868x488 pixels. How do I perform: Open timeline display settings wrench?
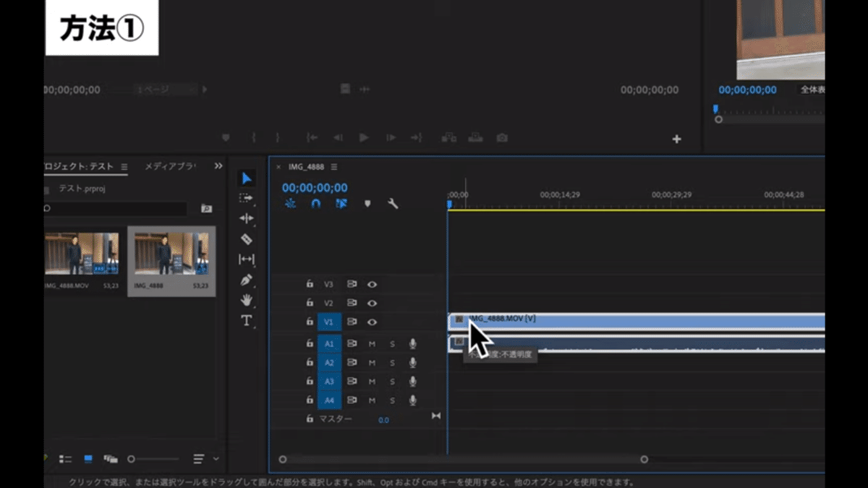pos(393,204)
